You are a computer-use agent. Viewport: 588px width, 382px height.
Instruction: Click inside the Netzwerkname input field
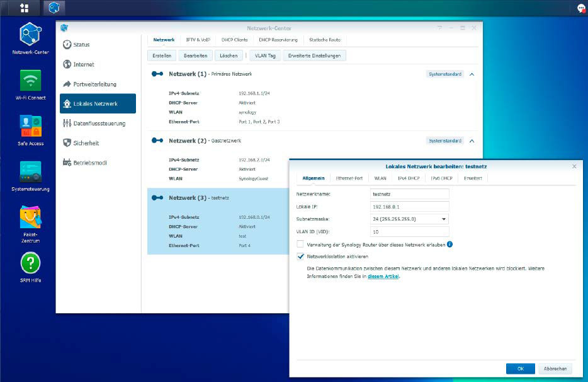point(409,194)
